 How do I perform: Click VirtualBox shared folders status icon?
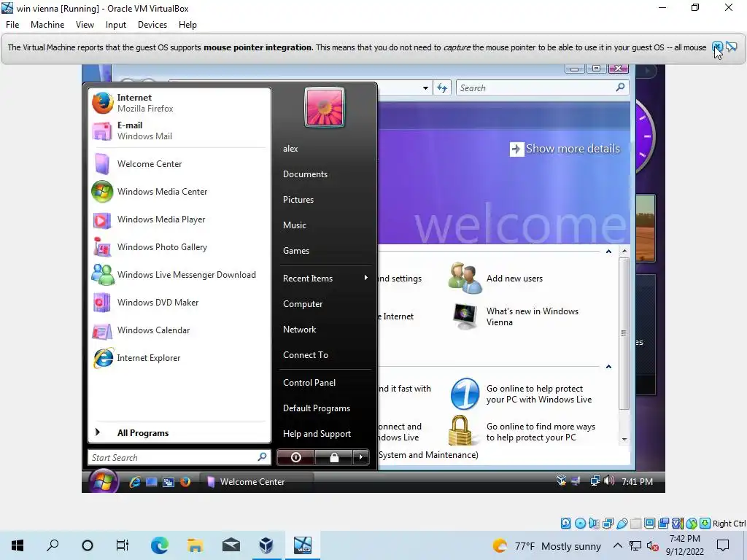635,524
